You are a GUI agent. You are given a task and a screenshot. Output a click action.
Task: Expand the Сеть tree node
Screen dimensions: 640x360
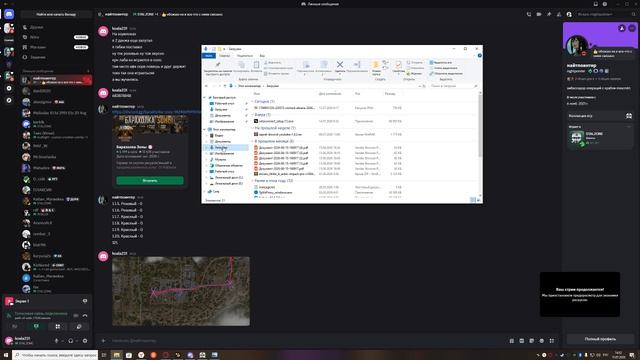(x=205, y=191)
